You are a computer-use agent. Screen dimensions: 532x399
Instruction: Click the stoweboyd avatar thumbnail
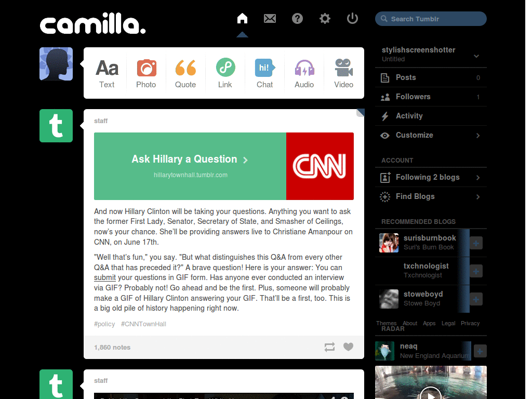click(389, 299)
